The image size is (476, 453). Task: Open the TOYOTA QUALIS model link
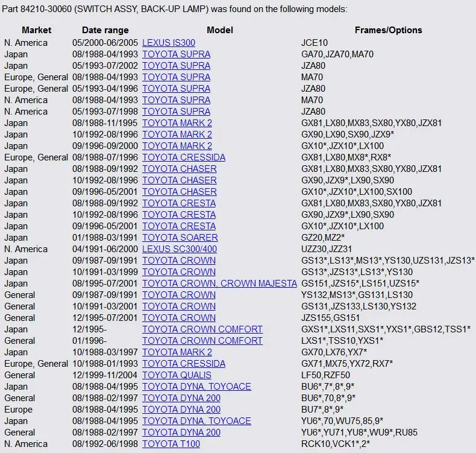point(177,376)
